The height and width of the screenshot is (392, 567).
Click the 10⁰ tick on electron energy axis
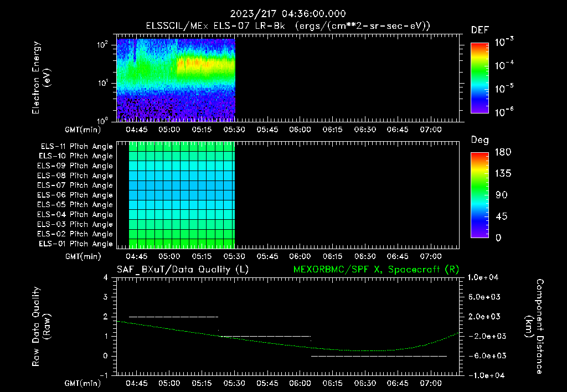click(102, 121)
